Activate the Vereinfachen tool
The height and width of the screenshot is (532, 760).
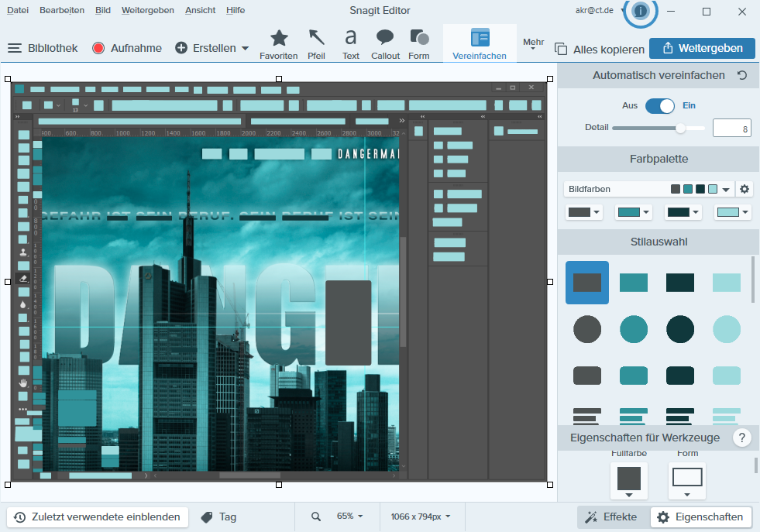pyautogui.click(x=480, y=43)
